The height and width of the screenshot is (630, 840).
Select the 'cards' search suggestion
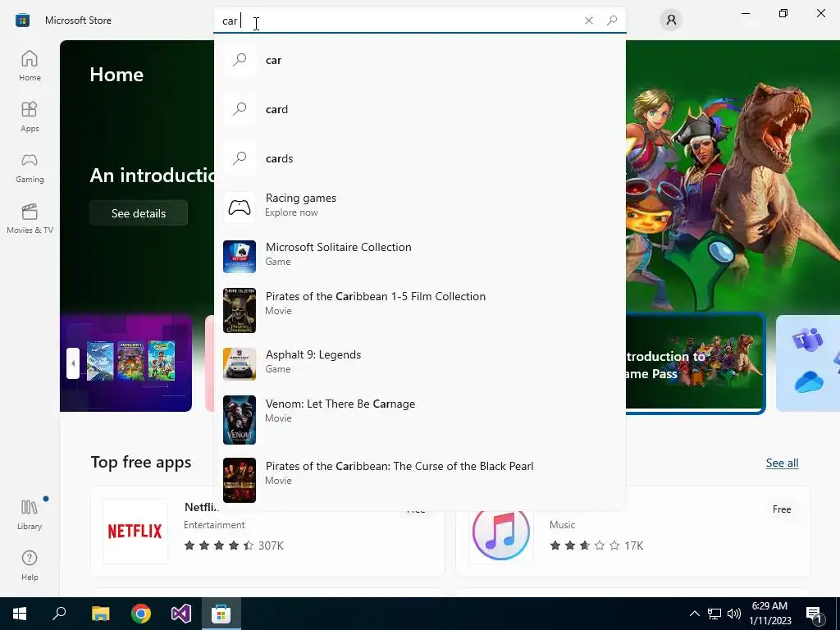pyautogui.click(x=419, y=158)
